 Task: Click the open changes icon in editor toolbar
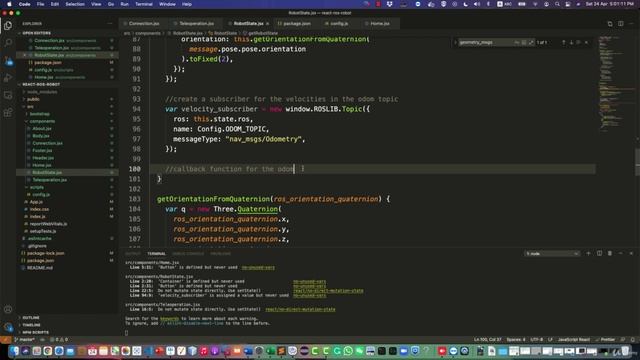610,24
